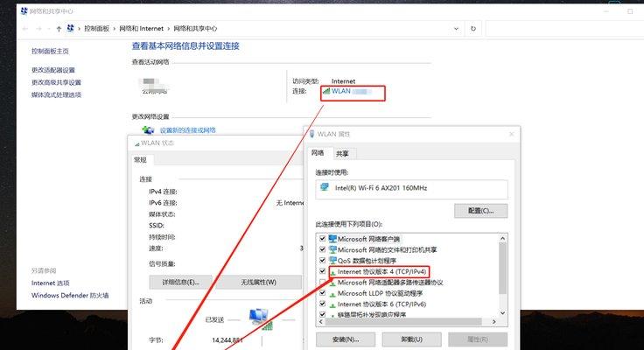Expand the breadcrumb chevron after 网络和 Internet
Screen dimensions: 644x350
168,28
